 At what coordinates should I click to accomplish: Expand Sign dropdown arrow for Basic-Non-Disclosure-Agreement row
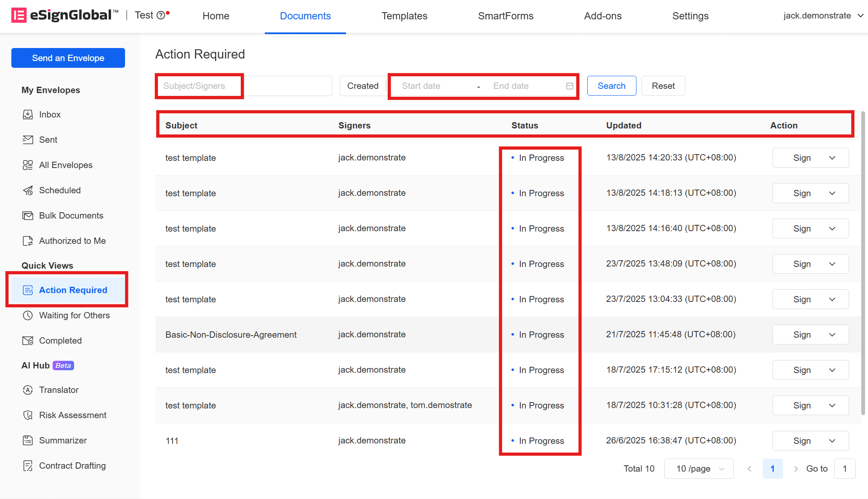pos(832,335)
